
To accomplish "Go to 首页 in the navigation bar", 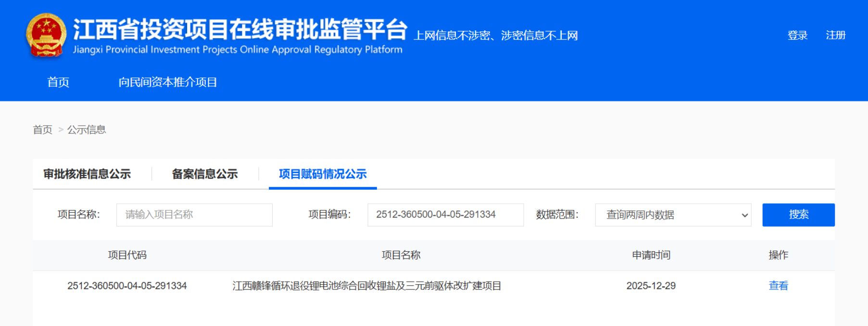I will point(58,82).
